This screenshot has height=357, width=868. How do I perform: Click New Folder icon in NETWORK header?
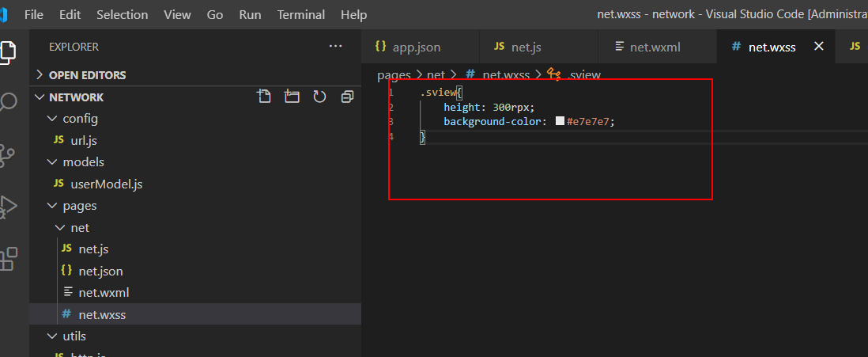tap(292, 97)
